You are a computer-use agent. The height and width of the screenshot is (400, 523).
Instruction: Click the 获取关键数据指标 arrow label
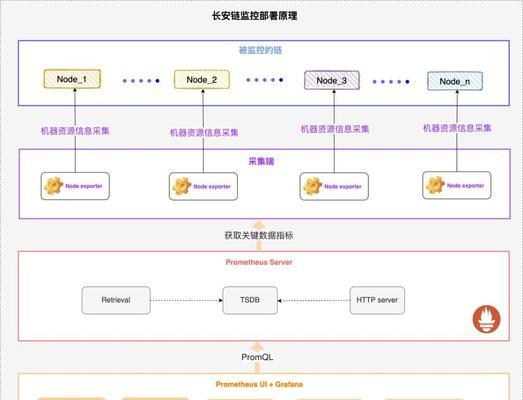[259, 236]
